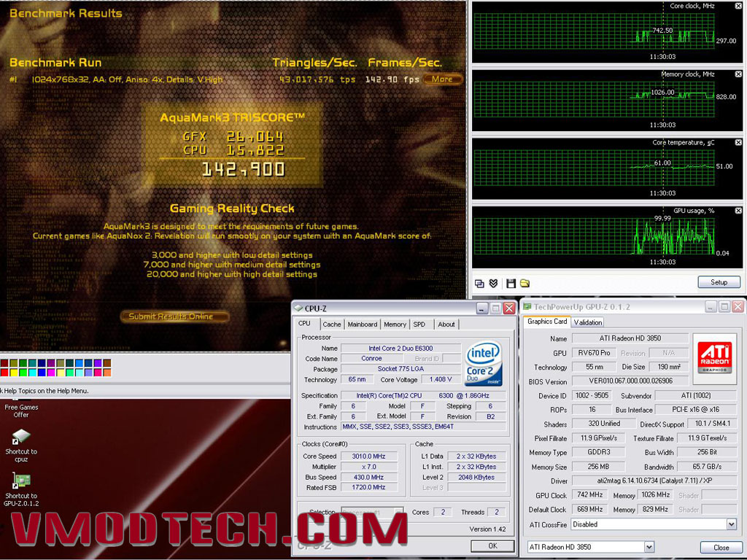Image resolution: width=747 pixels, height=560 pixels.
Task: Close the Core temperature graph panel
Action: click(738, 142)
